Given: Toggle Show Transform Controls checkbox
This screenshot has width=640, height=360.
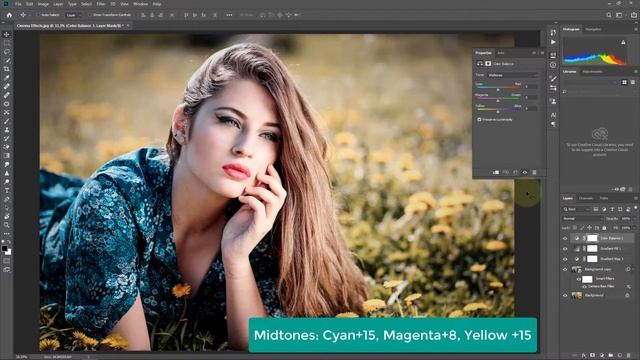Looking at the screenshot, I should [x=91, y=15].
